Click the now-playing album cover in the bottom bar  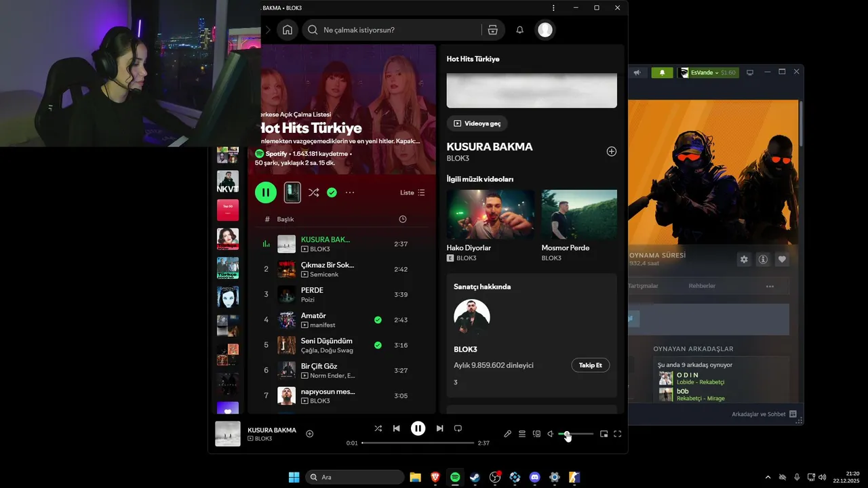click(x=228, y=434)
